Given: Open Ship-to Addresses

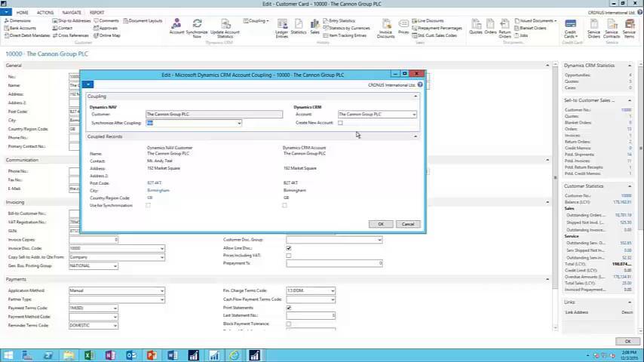Looking at the screenshot, I should click(72, 20).
